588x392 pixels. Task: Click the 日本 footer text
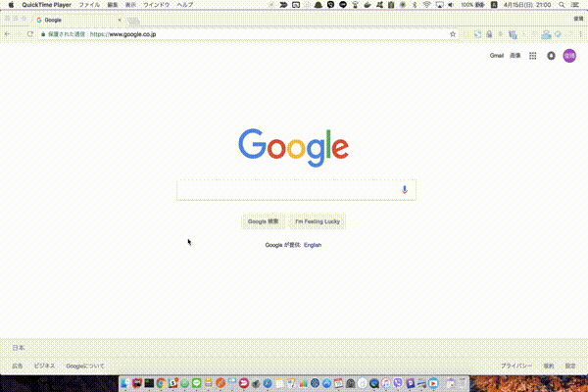19,348
